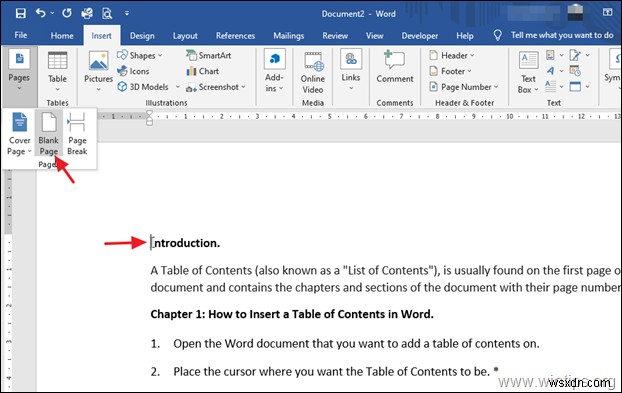Open the Header dropdown
The width and height of the screenshot is (622, 393).
(x=451, y=55)
